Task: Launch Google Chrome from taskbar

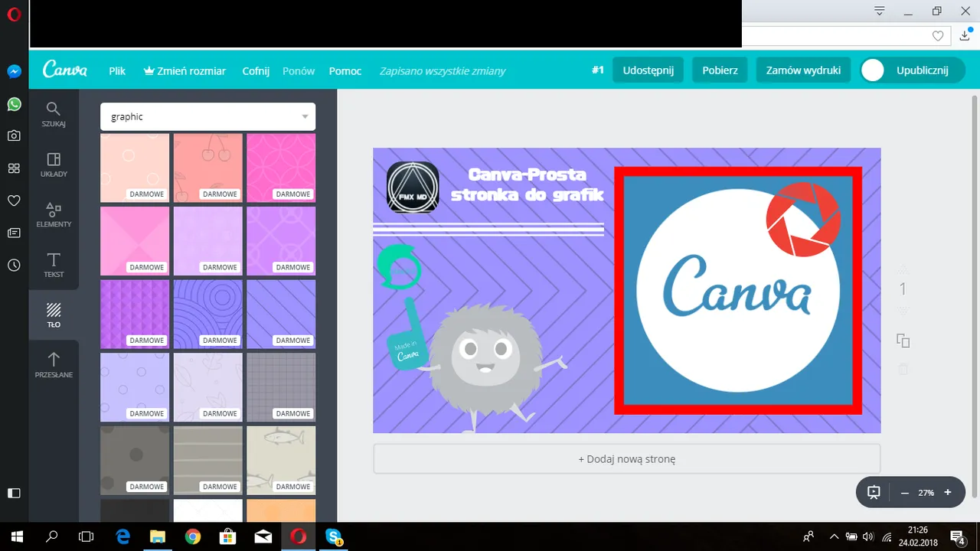Action: [x=193, y=536]
